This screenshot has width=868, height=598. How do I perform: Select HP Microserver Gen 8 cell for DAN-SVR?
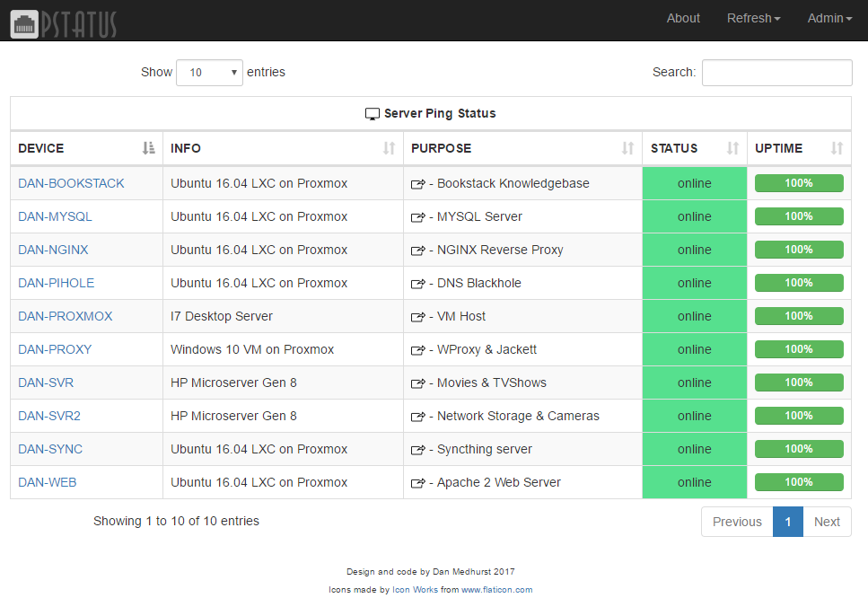(x=283, y=383)
